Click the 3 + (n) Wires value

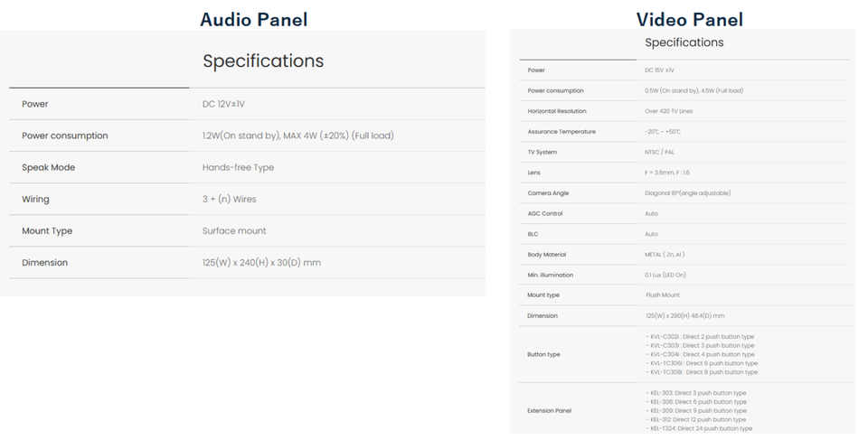click(x=229, y=199)
